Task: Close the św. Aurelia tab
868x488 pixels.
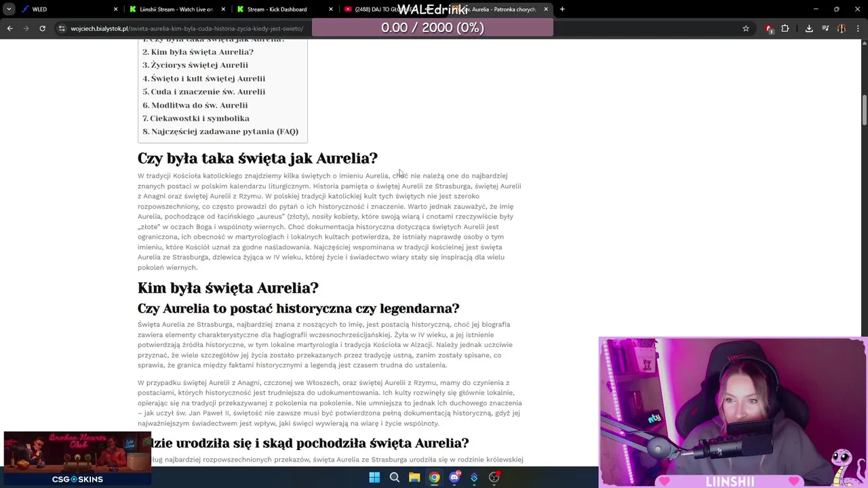Action: 546,9
